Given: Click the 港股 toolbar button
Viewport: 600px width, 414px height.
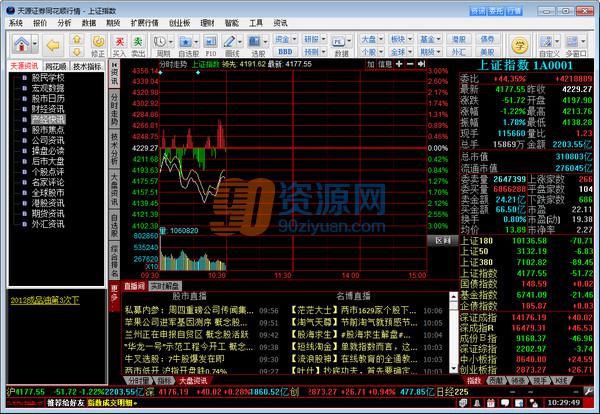Looking at the screenshot, I should [x=458, y=39].
